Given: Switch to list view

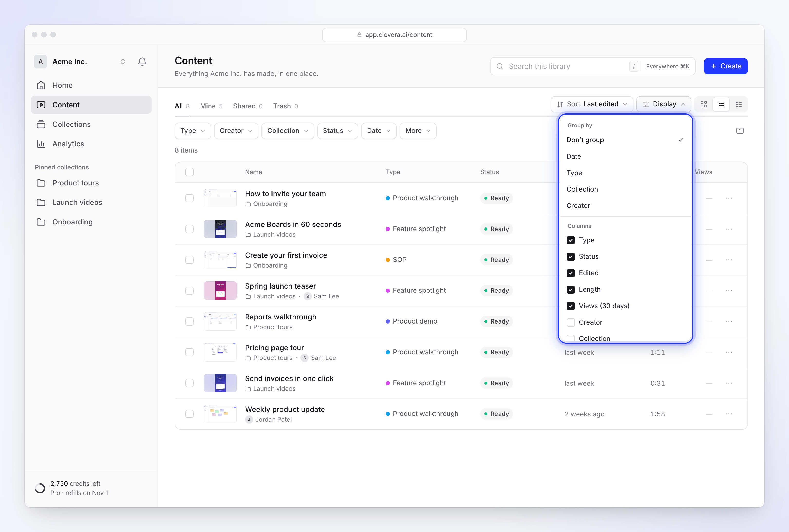Looking at the screenshot, I should tap(739, 104).
